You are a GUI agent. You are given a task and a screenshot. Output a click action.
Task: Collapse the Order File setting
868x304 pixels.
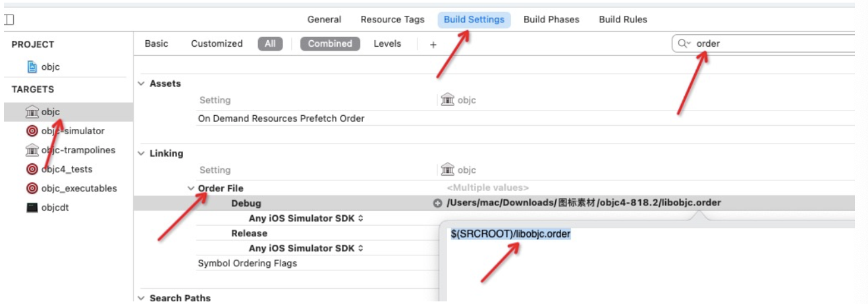(191, 188)
